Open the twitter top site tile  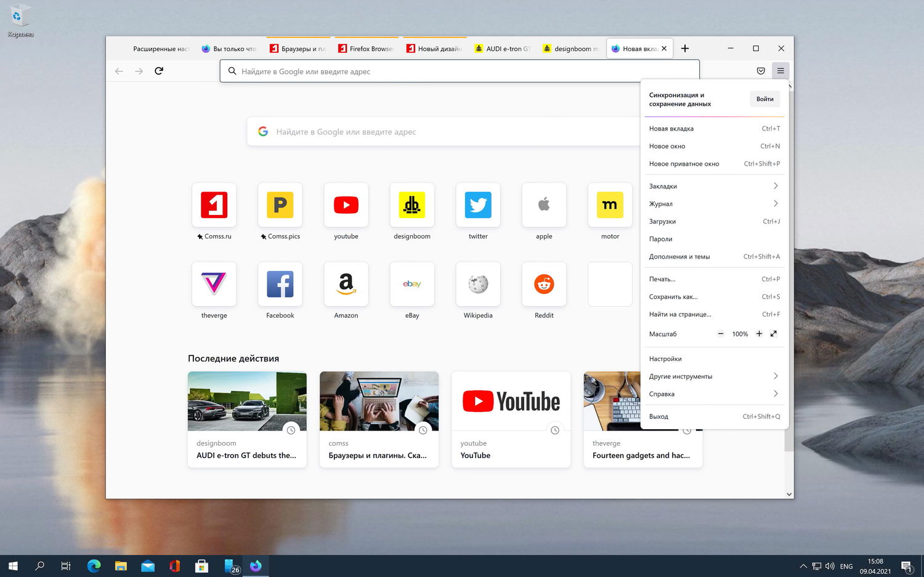point(478,205)
